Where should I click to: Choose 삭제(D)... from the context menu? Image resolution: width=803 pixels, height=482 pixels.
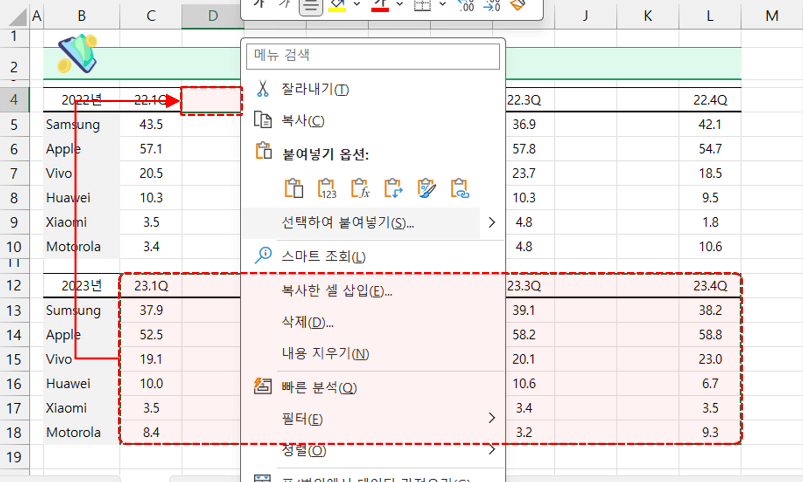point(373,322)
